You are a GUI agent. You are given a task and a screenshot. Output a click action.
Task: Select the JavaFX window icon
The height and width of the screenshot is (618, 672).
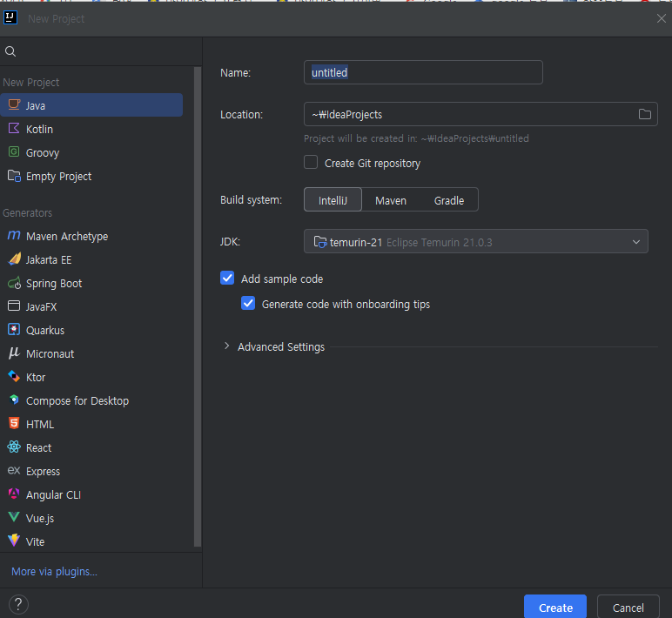(x=14, y=306)
